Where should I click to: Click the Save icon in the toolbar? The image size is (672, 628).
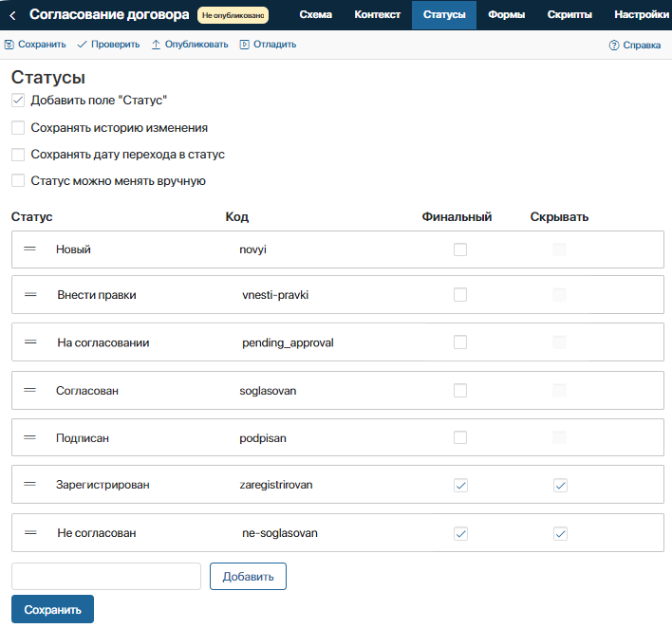(x=9, y=45)
